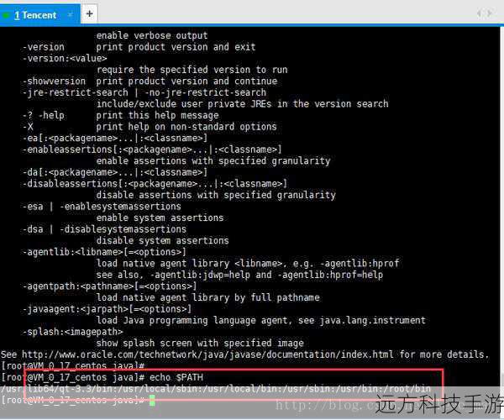Viewport: 504px width, 420px height.
Task: Close the Tencent session tab
Action: (70, 15)
